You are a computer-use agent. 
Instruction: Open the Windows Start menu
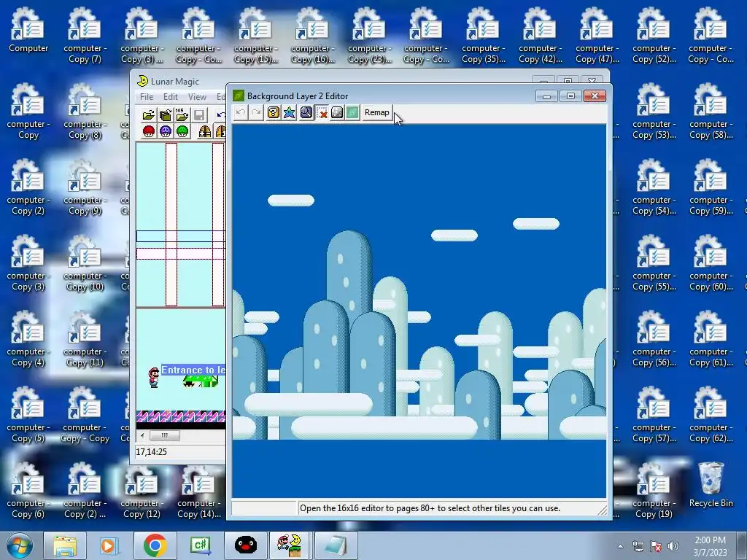tap(20, 545)
